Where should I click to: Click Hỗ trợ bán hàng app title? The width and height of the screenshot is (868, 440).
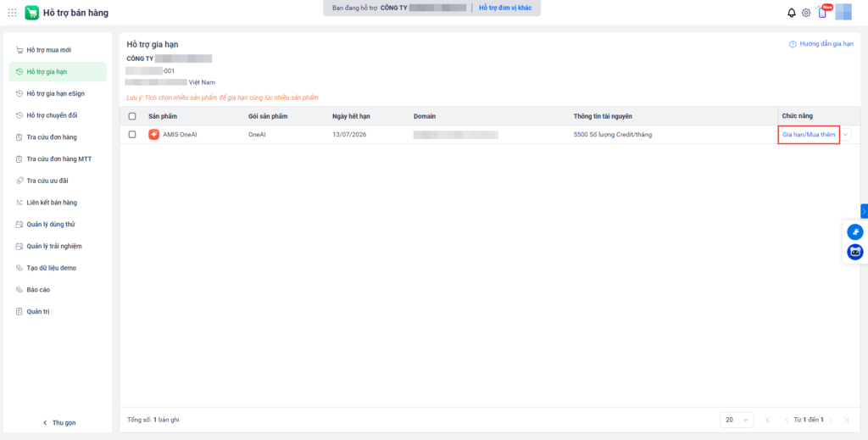point(75,13)
